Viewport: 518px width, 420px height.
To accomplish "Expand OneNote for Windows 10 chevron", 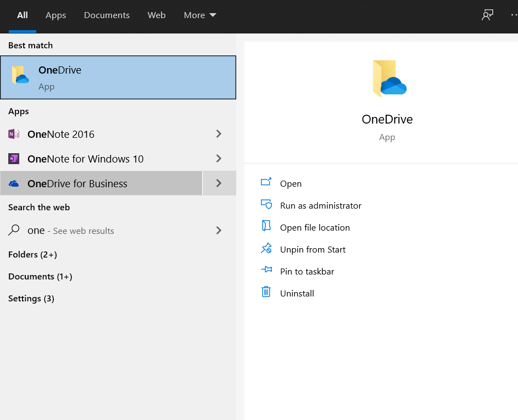I will 219,159.
